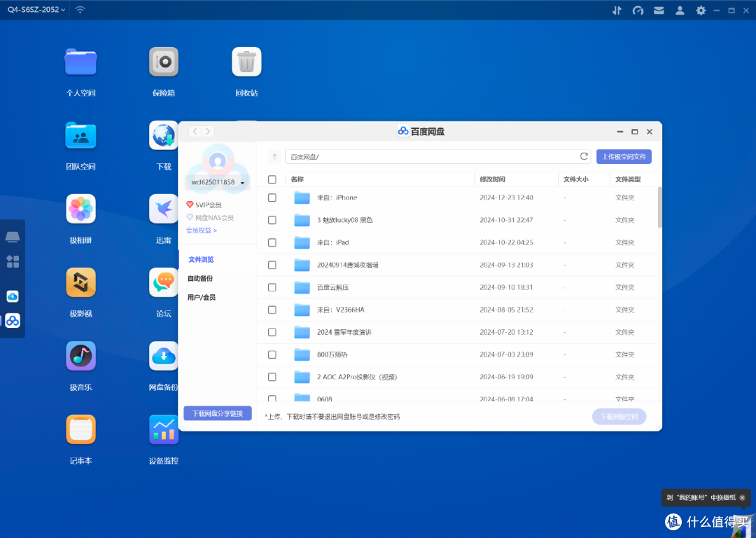Launch the 极音乐 music app
Screen dimensions: 756x538
pos(80,356)
